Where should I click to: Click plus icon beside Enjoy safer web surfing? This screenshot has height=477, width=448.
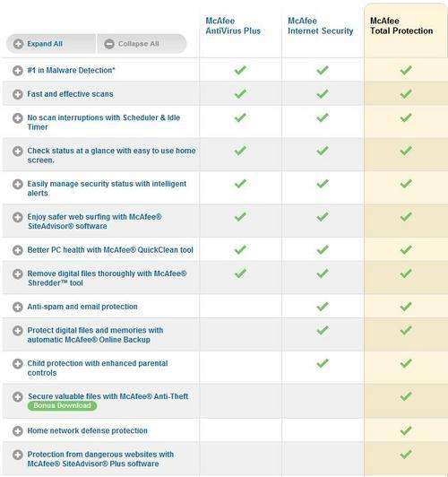(18, 217)
